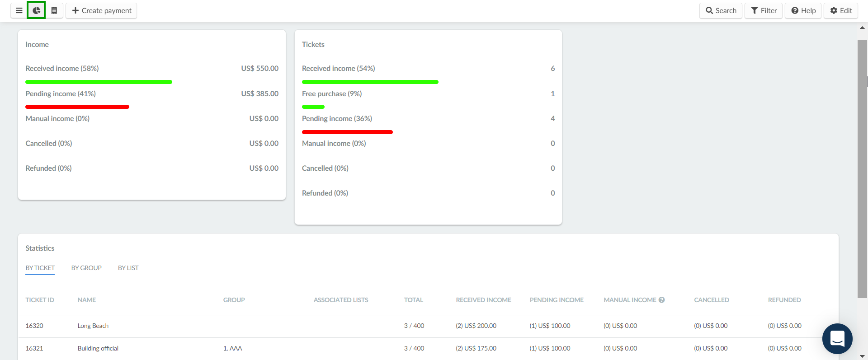Image resolution: width=868 pixels, height=360 pixels.
Task: Click Tickets Pending income (36%) label
Action: pos(337,118)
